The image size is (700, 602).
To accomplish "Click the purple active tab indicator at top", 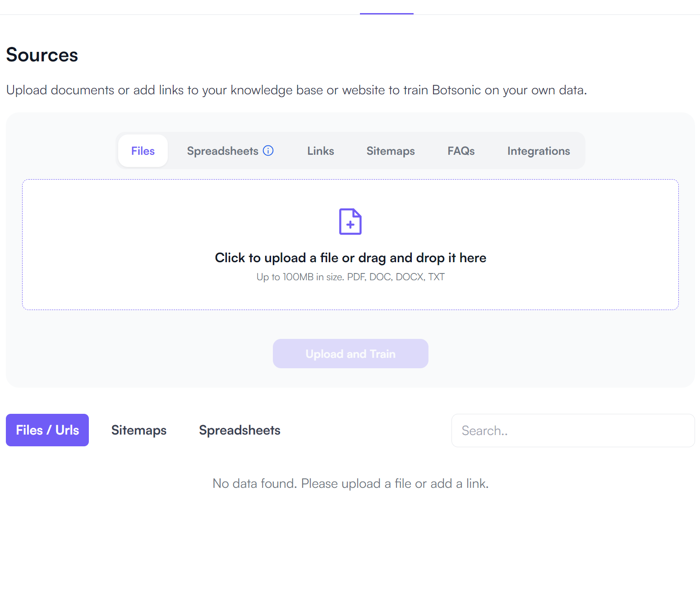I will 387,14.
